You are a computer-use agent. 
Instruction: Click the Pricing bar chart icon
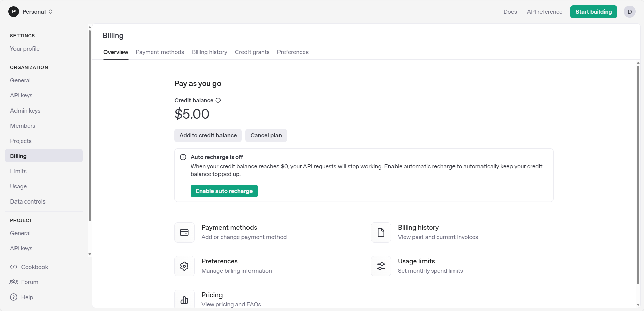pyautogui.click(x=184, y=300)
